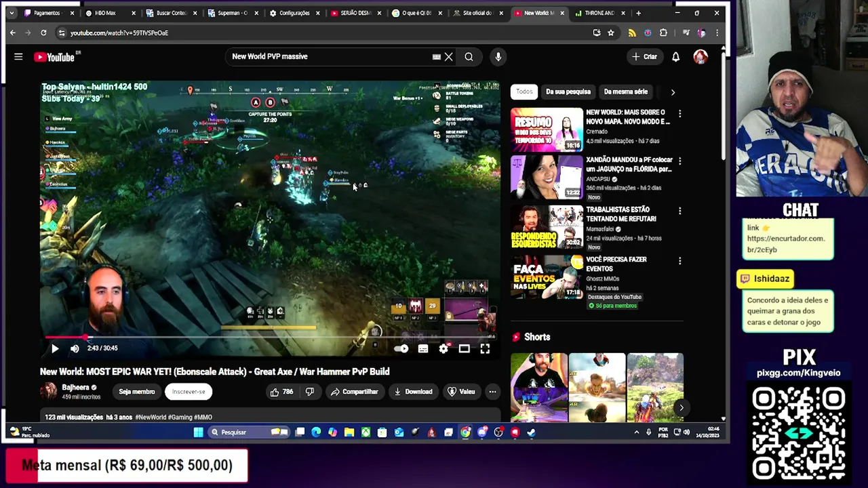The height and width of the screenshot is (488, 868).
Task: Open the Bajheera channel avatar
Action: [49, 391]
